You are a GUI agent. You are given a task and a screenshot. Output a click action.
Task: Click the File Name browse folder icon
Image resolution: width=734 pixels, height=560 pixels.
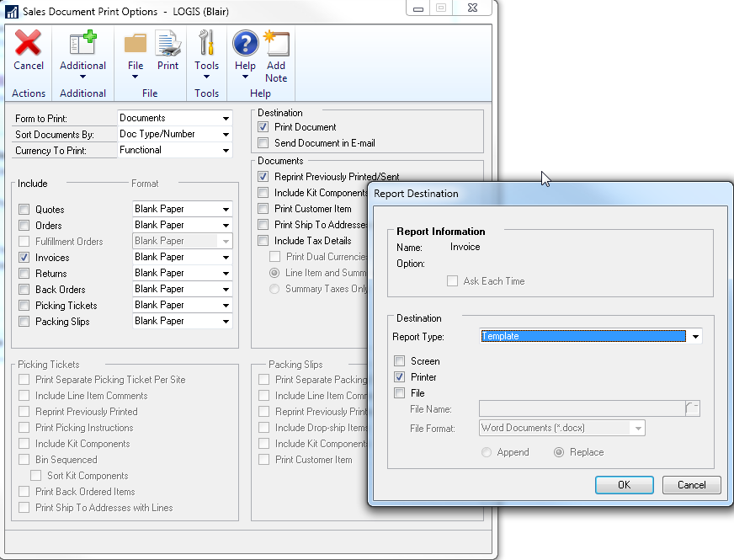point(692,409)
